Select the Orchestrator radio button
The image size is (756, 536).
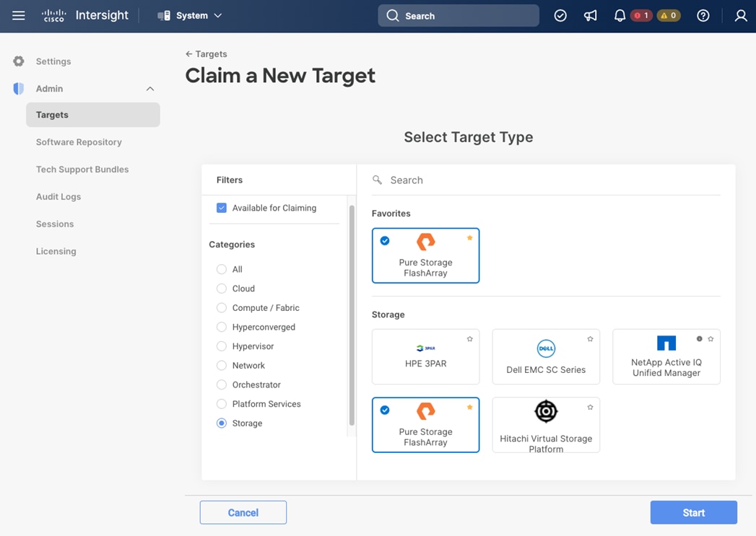pyautogui.click(x=221, y=385)
